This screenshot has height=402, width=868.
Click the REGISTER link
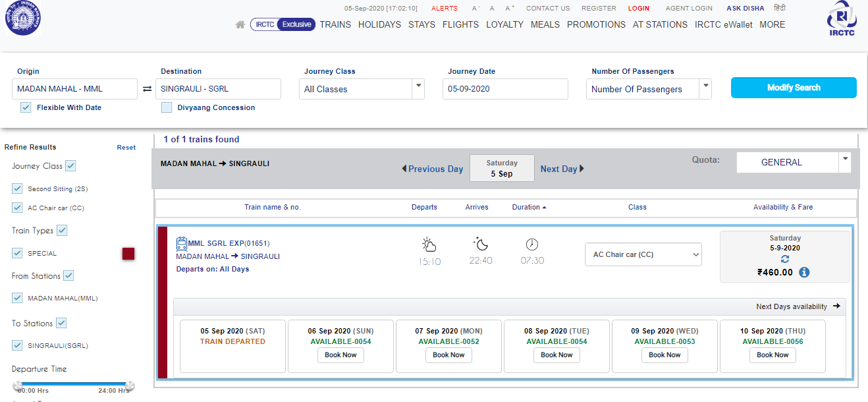(x=599, y=9)
